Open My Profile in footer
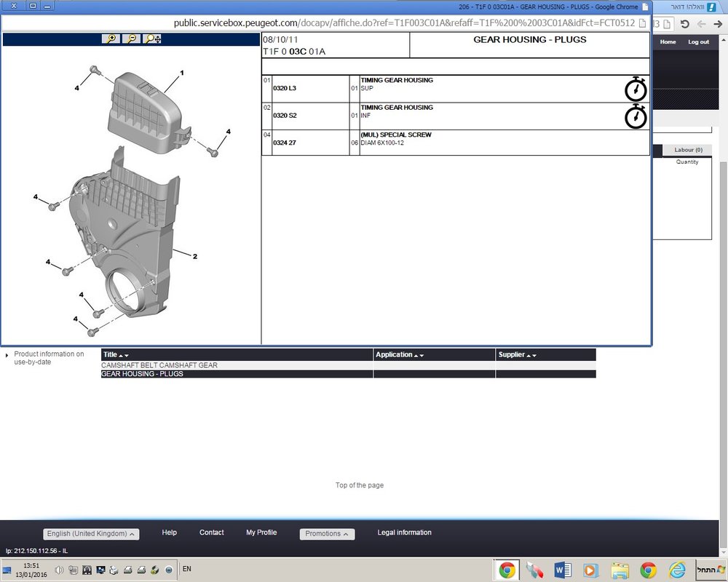The image size is (728, 582). coord(261,533)
